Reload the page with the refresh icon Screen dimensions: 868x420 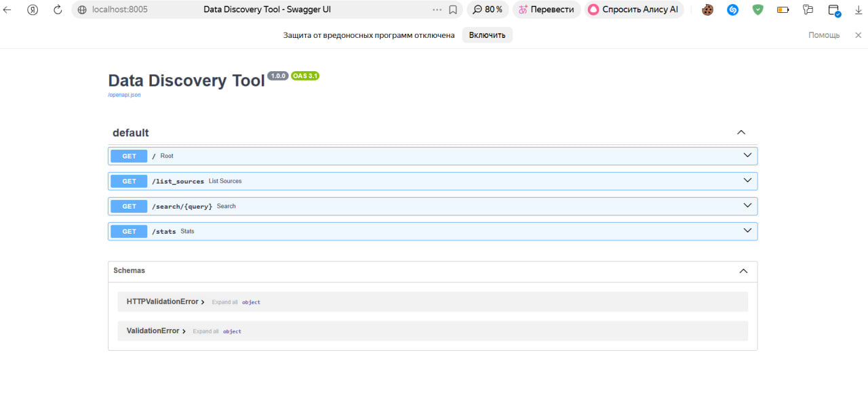[58, 10]
